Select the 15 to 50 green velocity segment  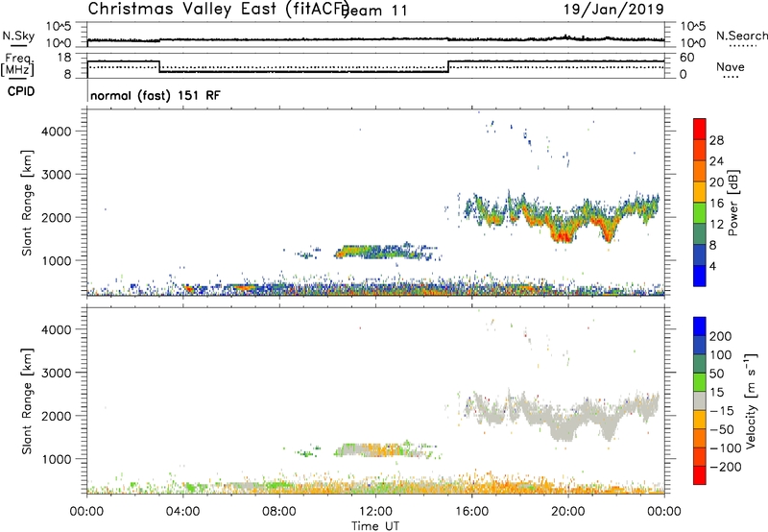point(700,382)
